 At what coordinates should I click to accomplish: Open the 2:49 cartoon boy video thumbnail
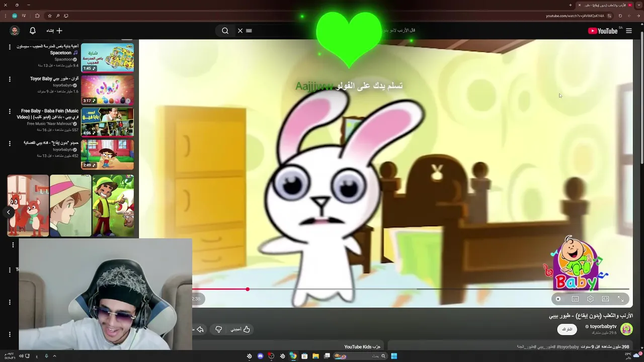tap(107, 154)
